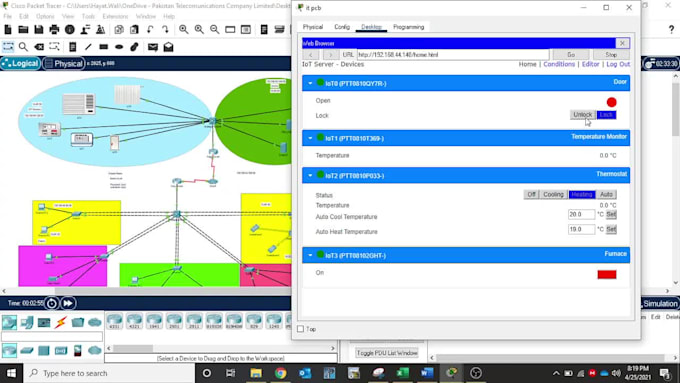Click Set next to Auto Heat Temperature

[611, 229]
